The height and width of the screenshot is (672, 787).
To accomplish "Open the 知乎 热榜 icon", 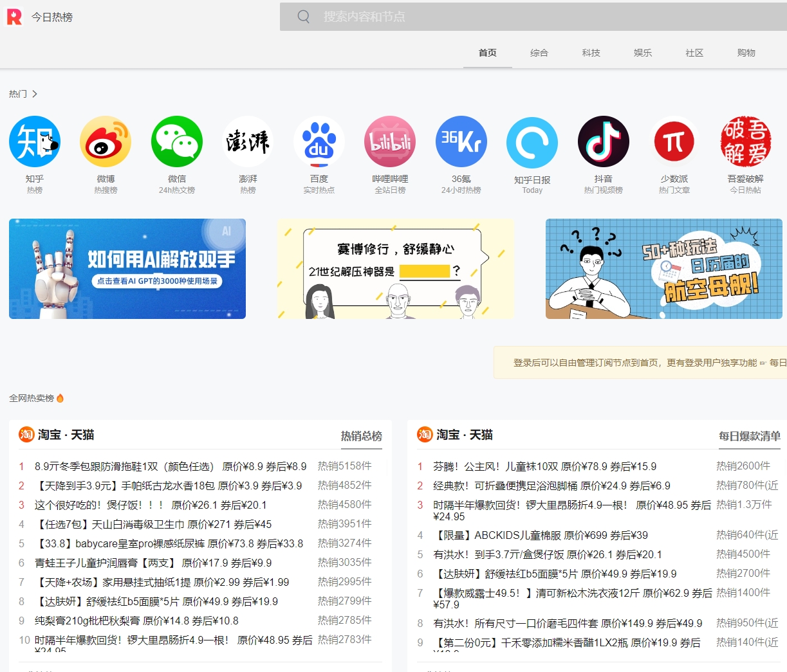I will pyautogui.click(x=35, y=141).
